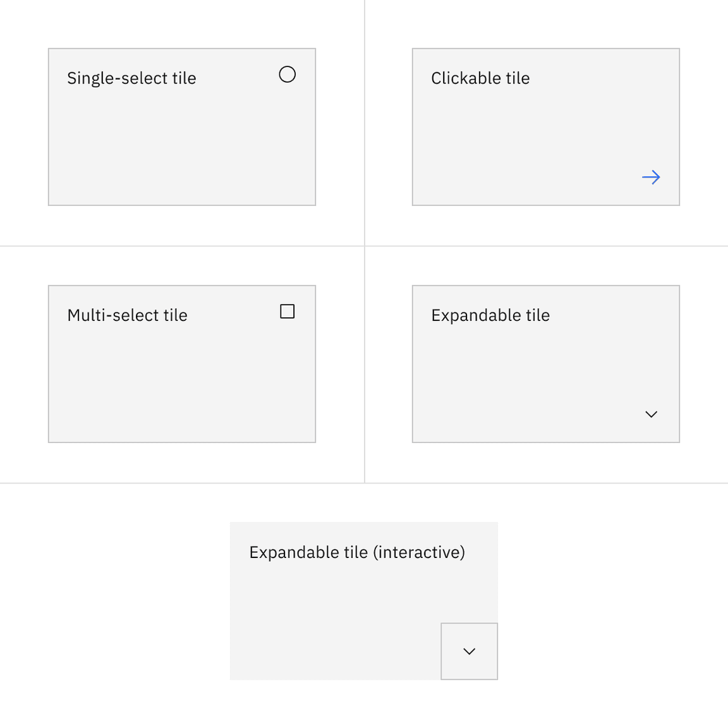
Task: Click the forward arrow navigation icon
Action: click(651, 178)
